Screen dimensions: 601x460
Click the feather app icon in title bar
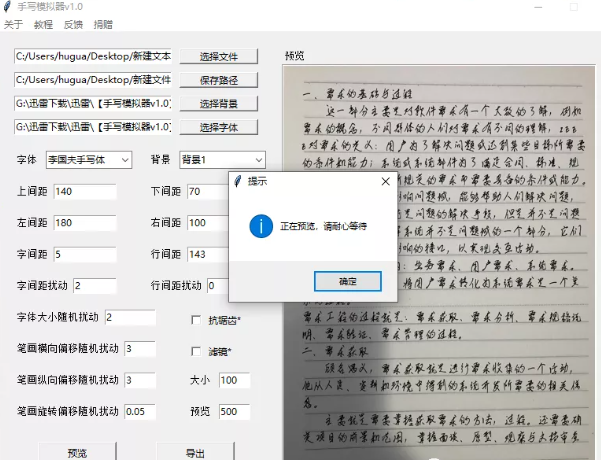pyautogui.click(x=8, y=7)
